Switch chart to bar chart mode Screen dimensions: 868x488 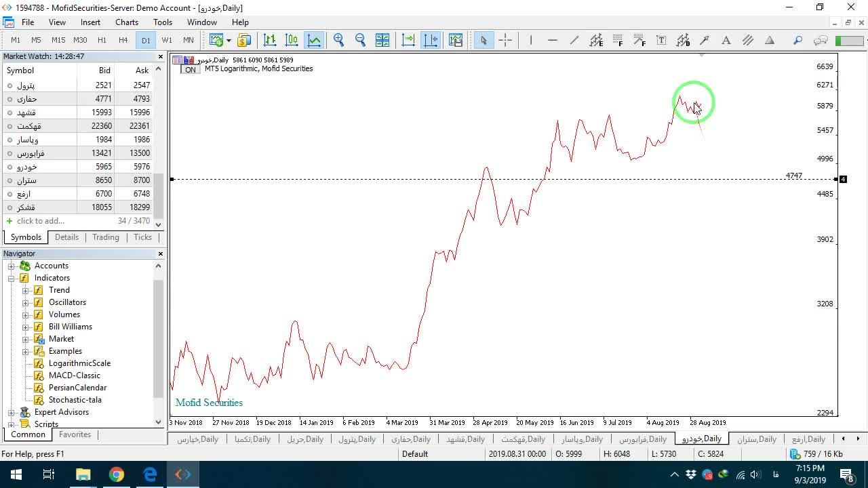coord(270,40)
